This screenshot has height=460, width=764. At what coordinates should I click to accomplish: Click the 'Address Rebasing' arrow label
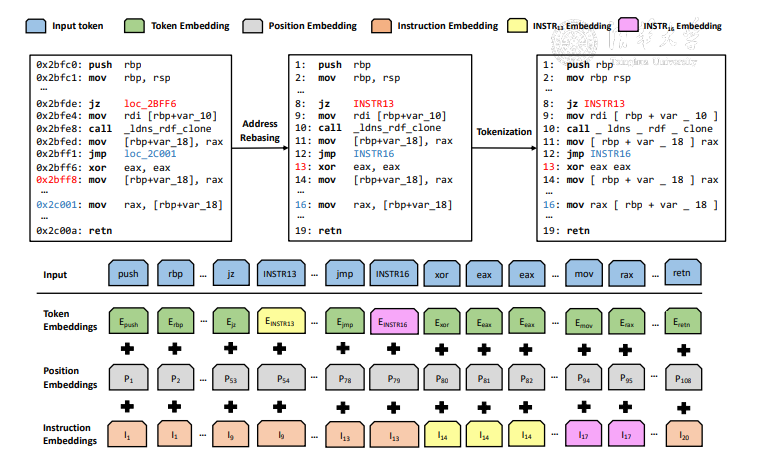click(260, 131)
